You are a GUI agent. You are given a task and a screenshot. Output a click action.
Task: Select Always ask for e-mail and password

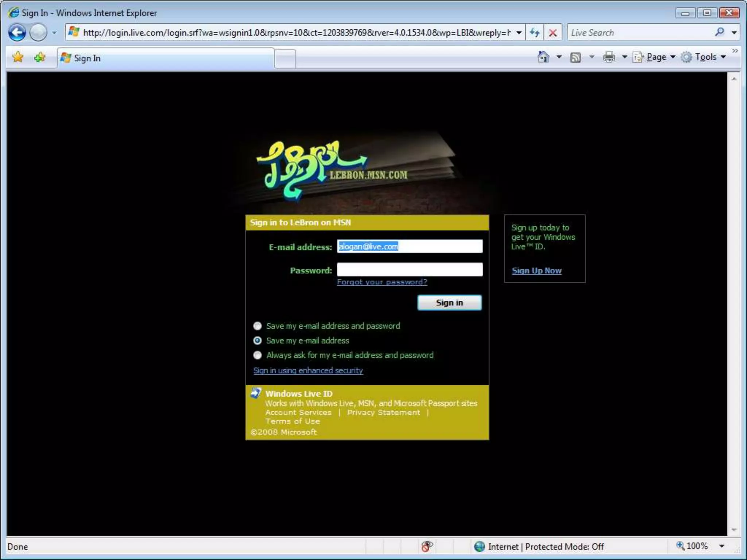tap(258, 355)
